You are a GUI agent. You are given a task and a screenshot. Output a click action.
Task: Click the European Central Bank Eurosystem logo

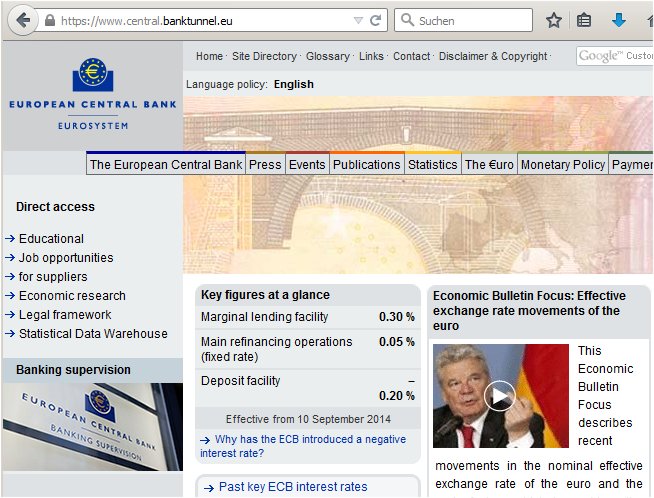pos(92,93)
